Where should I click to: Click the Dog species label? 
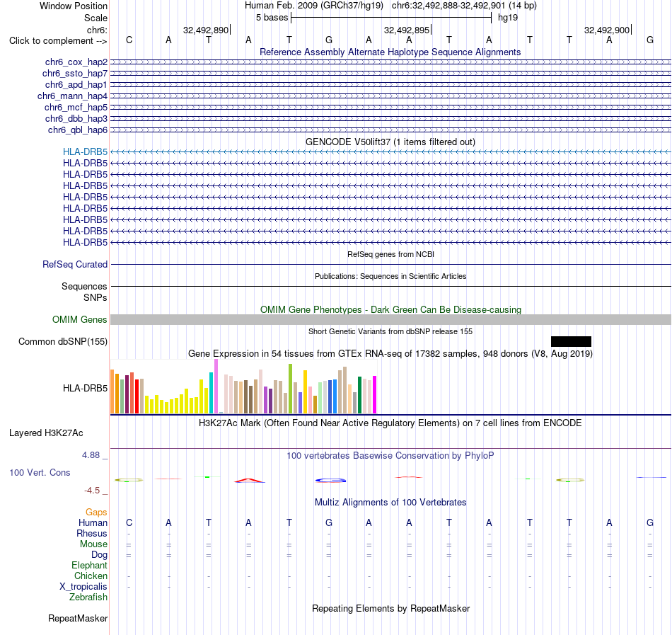(99, 554)
